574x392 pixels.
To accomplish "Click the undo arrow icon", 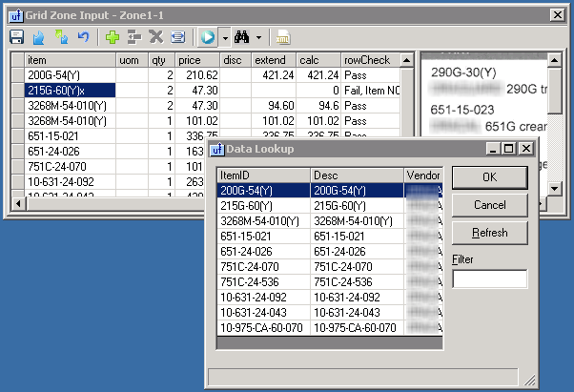I will [x=83, y=37].
